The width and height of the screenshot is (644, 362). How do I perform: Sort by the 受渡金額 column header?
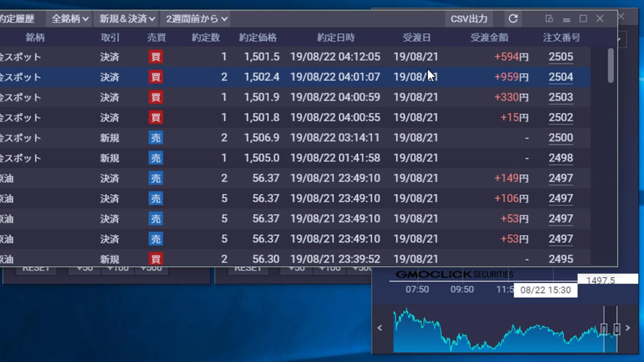[489, 38]
